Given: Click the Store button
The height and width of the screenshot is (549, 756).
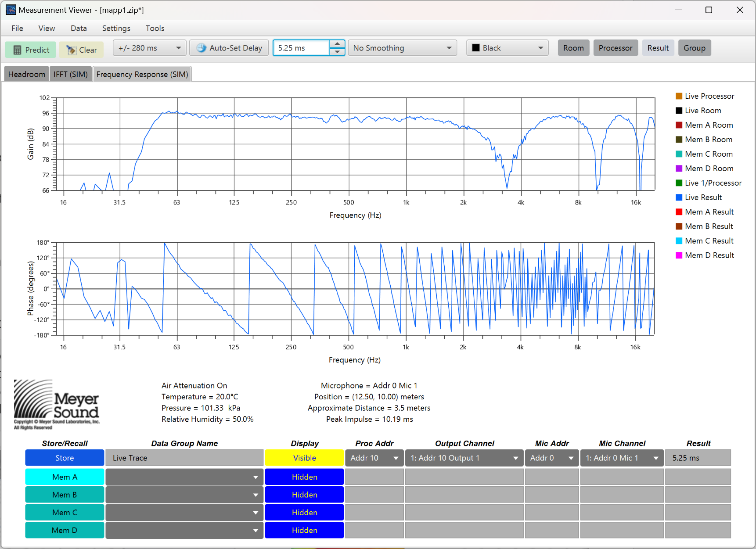Looking at the screenshot, I should point(65,458).
